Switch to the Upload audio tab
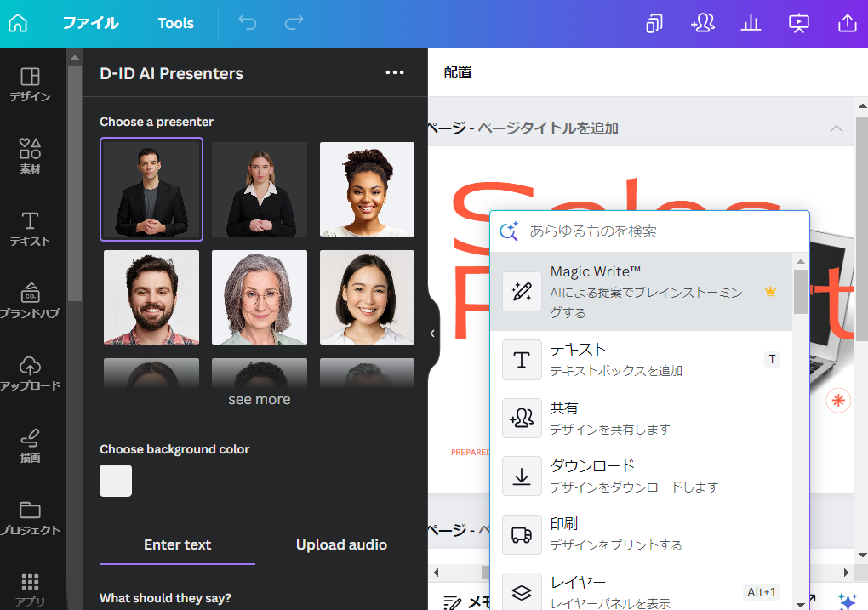The image size is (868, 610). [x=341, y=544]
